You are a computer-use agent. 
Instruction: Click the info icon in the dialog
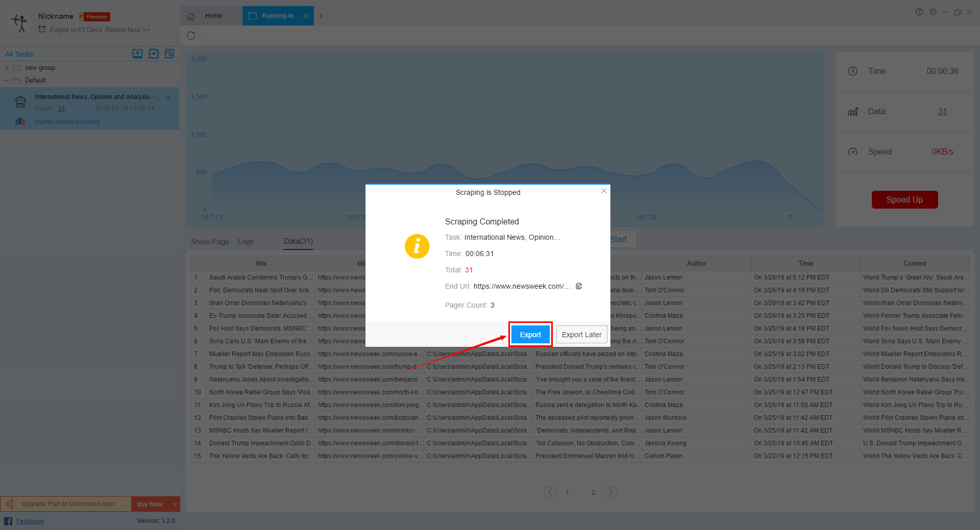417,246
